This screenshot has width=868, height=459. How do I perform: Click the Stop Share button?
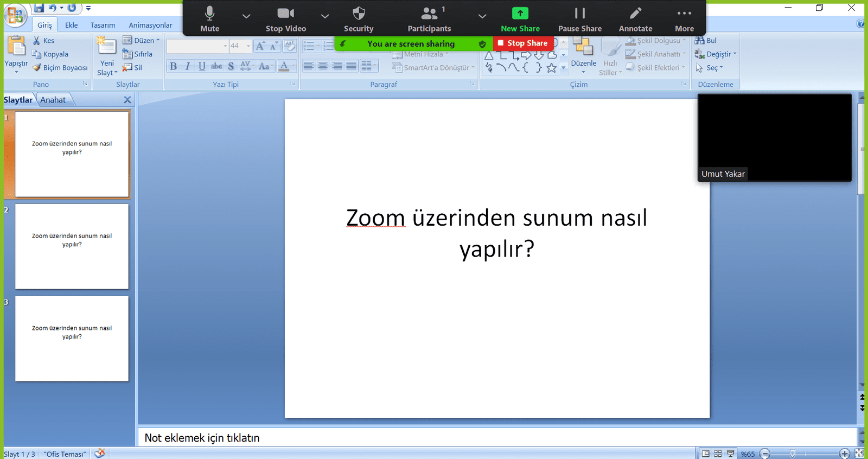[523, 43]
